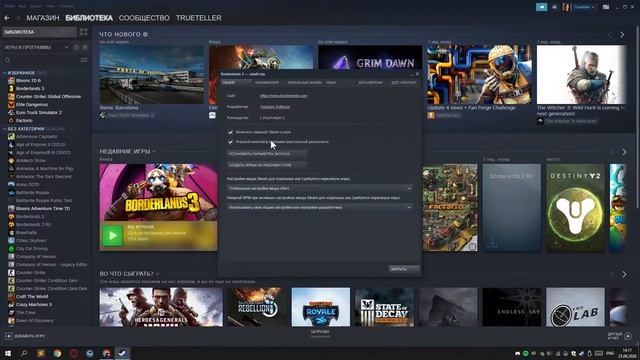Collapse the 'Без категории' category
Image resolution: width=640 pixels, height=360 pixels.
click(4, 129)
